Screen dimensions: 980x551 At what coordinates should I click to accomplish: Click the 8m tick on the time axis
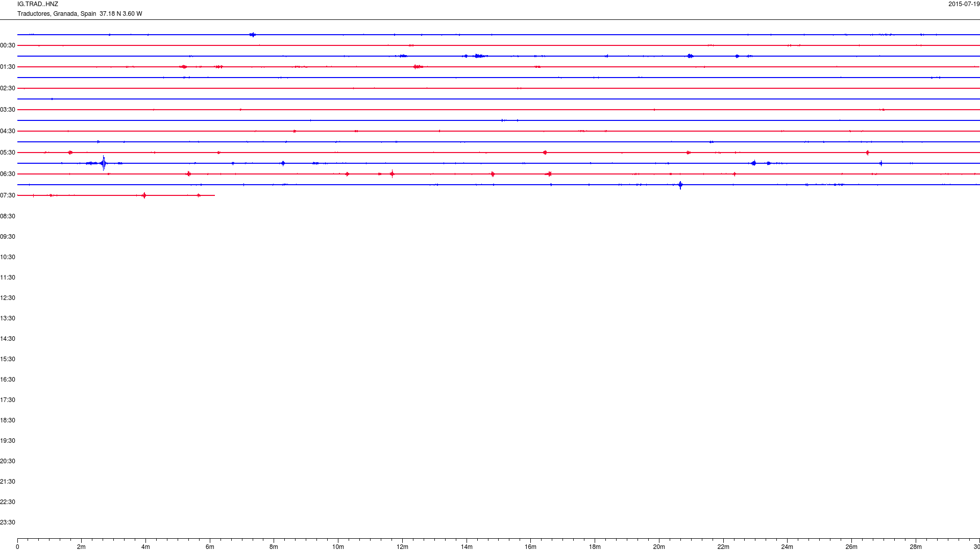[x=274, y=547]
